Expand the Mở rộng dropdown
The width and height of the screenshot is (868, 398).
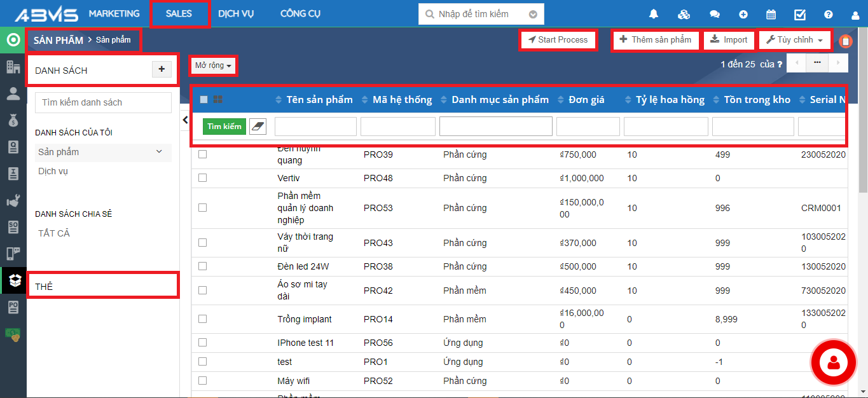pyautogui.click(x=213, y=65)
